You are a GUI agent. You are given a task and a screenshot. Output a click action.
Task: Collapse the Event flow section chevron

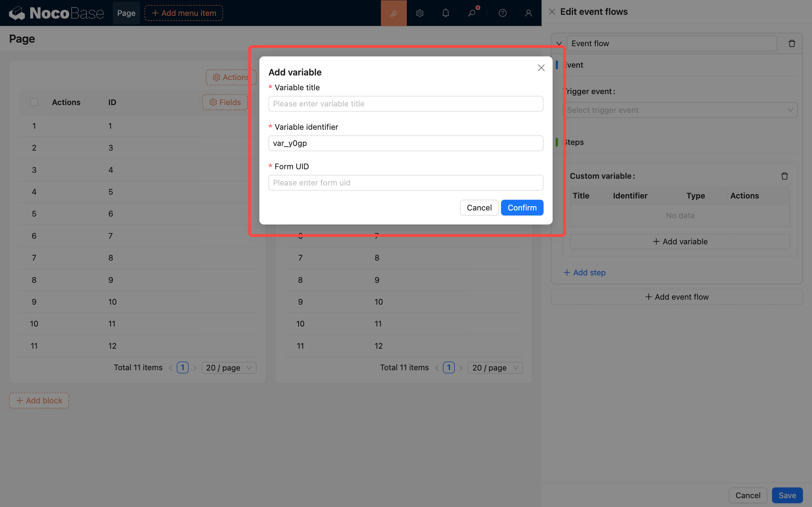click(x=559, y=43)
